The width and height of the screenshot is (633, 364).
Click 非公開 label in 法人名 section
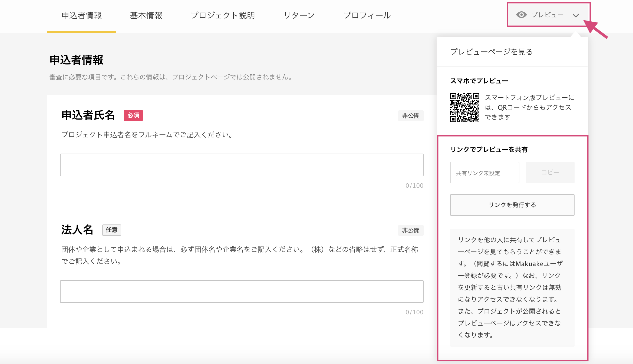click(x=411, y=230)
